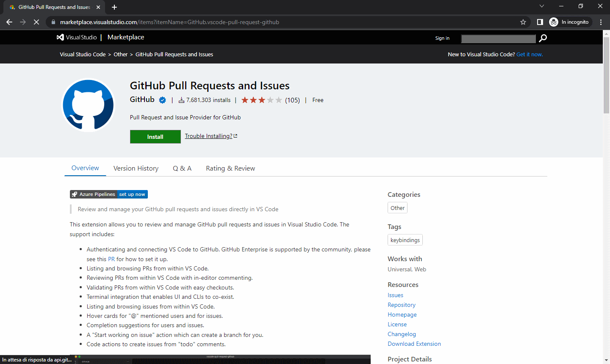Open the Repository resource link

pyautogui.click(x=402, y=305)
